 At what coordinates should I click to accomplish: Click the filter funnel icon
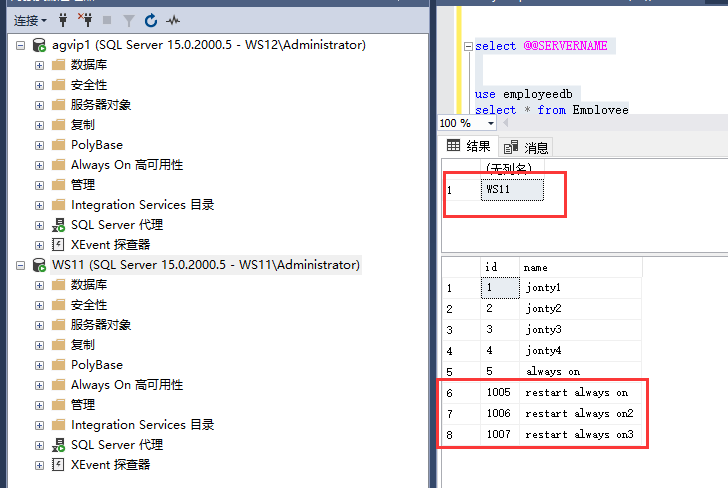[128, 19]
